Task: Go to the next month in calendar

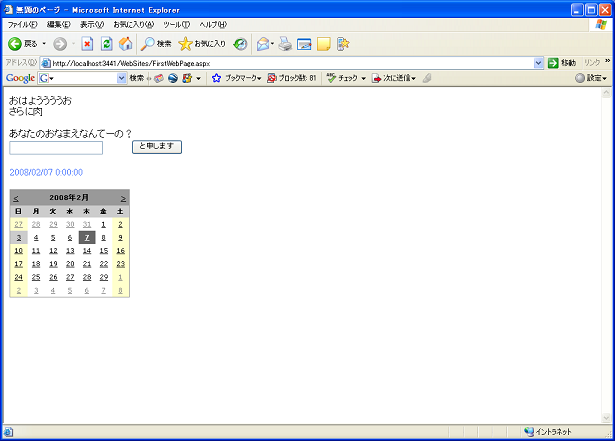Action: click(x=123, y=198)
